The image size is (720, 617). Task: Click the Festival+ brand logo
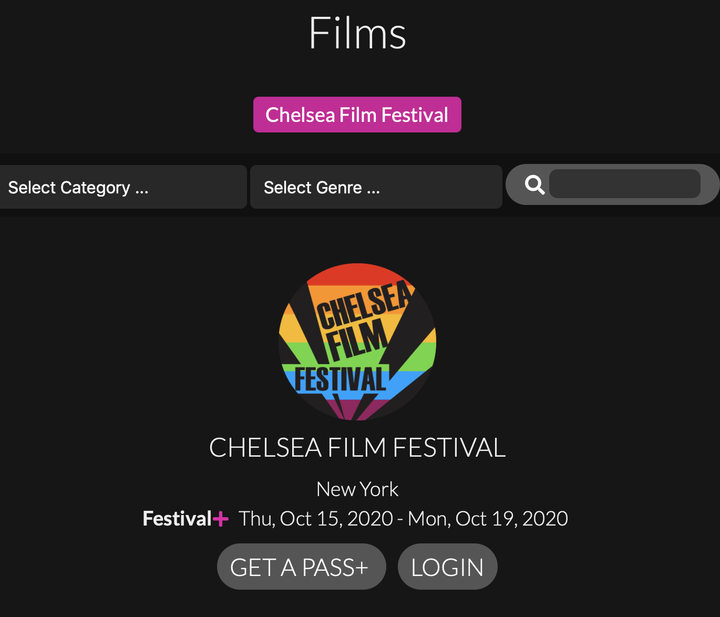pyautogui.click(x=186, y=519)
